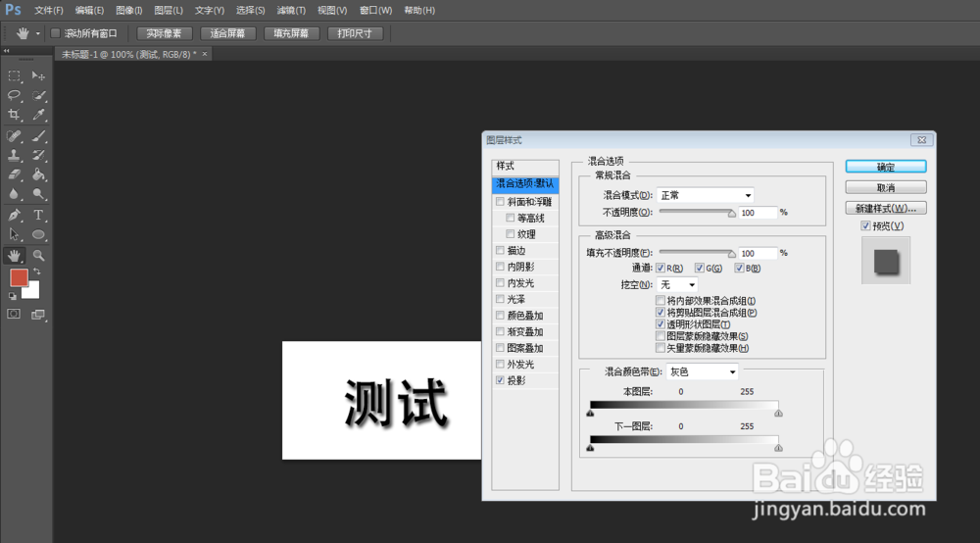Click the 填充不透明度 slider handle
The height and width of the screenshot is (543, 980).
click(732, 254)
